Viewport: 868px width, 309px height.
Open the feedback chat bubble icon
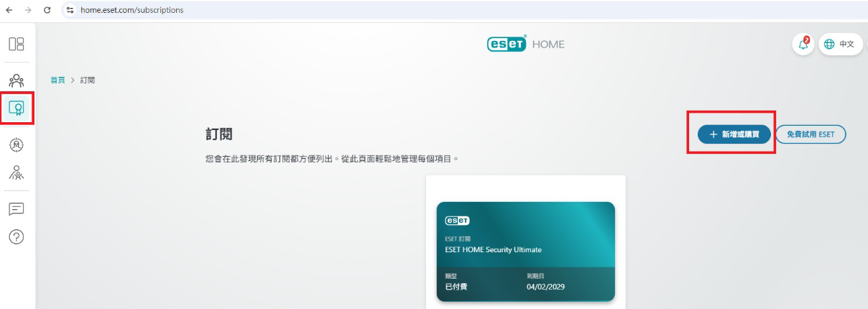pos(17,209)
